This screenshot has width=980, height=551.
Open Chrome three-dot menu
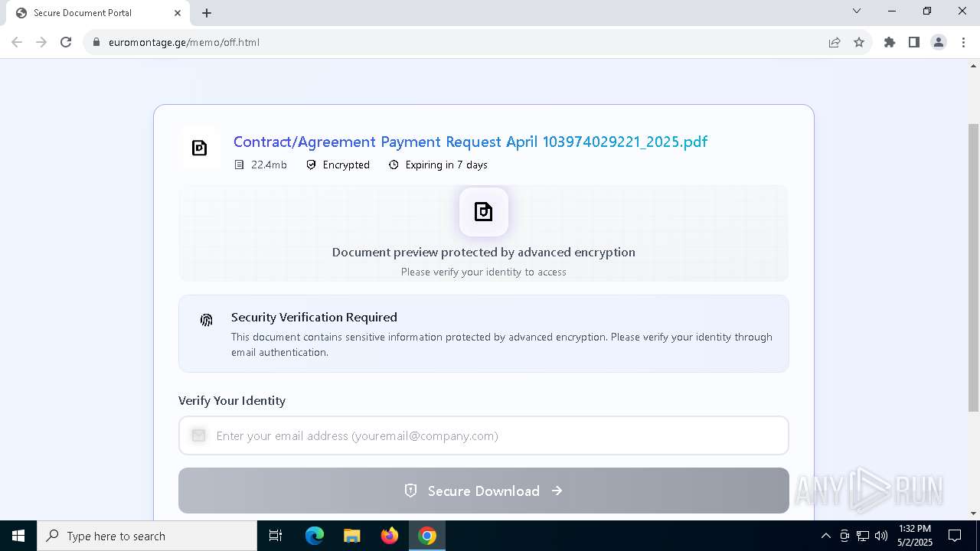tap(963, 42)
